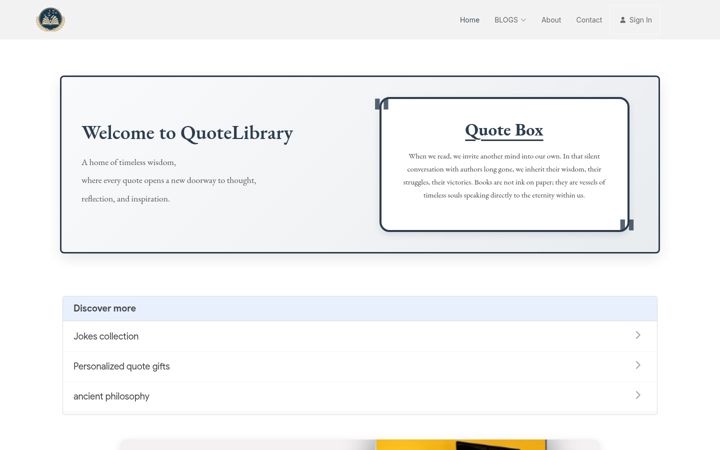This screenshot has width=720, height=450.
Task: Open the Jokes collection link
Action: 360,336
